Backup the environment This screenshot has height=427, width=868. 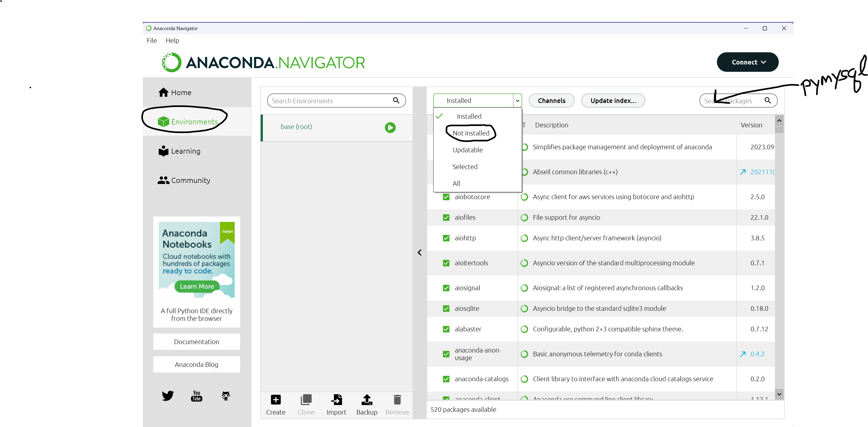[367, 405]
